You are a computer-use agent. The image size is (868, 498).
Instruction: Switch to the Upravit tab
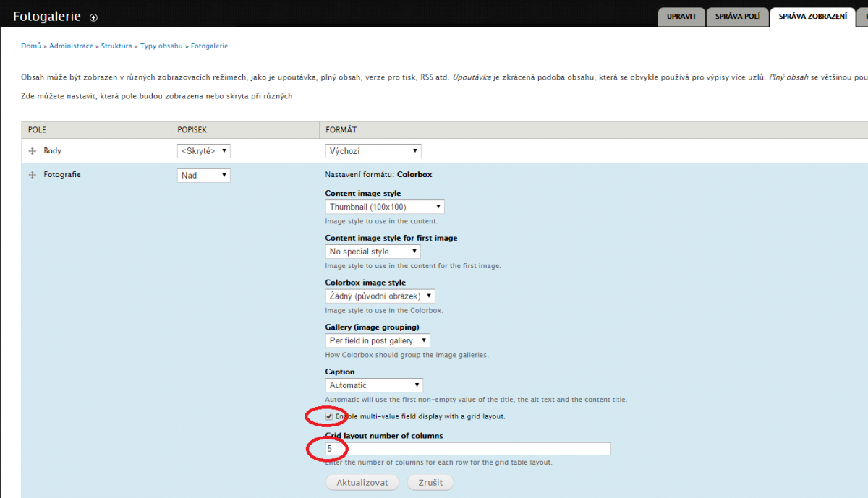tap(681, 16)
